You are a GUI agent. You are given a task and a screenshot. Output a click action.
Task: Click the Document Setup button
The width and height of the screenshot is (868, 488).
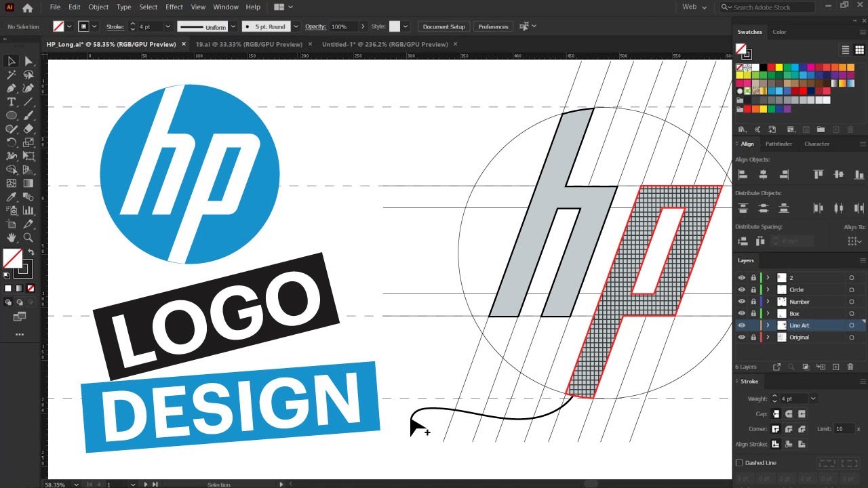(x=444, y=26)
